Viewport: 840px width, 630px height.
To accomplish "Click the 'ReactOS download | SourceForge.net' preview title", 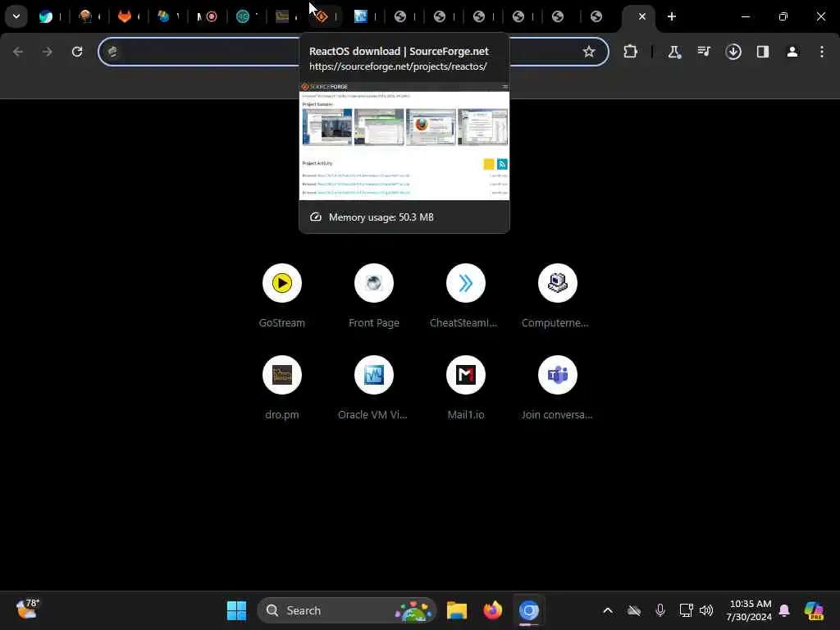I will [399, 52].
